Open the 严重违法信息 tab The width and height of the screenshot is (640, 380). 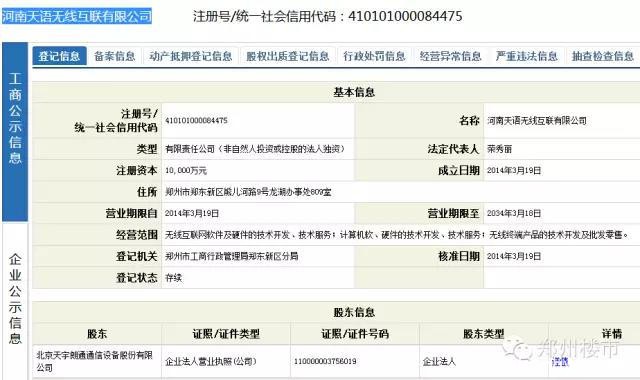[527, 56]
